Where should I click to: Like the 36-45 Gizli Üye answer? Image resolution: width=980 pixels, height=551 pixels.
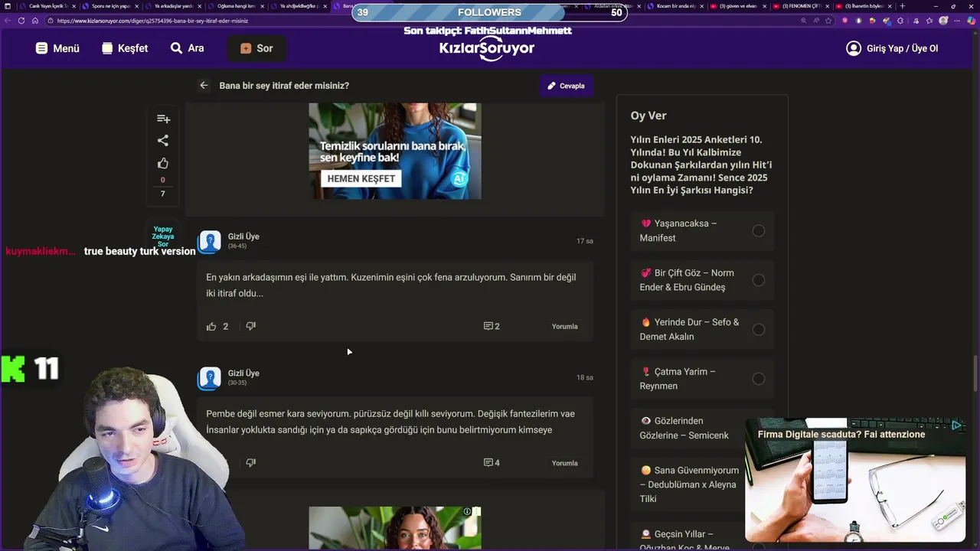pos(211,326)
